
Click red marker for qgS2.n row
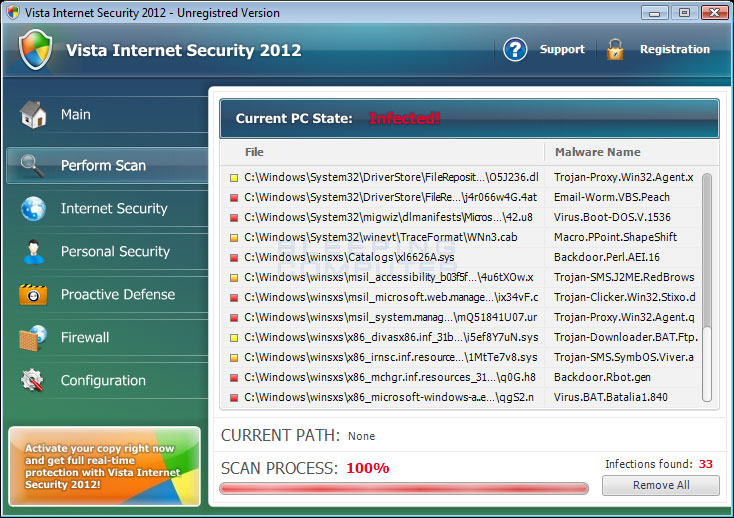pyautogui.click(x=234, y=398)
